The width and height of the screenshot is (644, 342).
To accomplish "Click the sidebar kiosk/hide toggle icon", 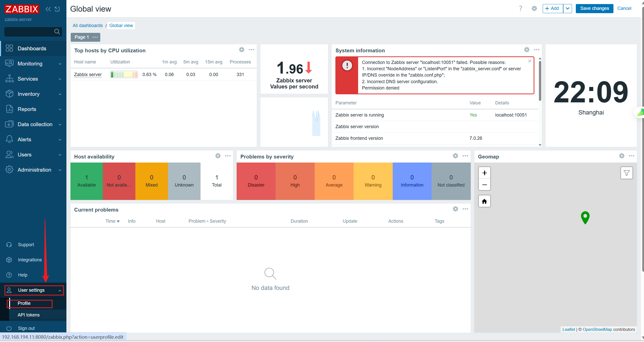I will pyautogui.click(x=57, y=9).
